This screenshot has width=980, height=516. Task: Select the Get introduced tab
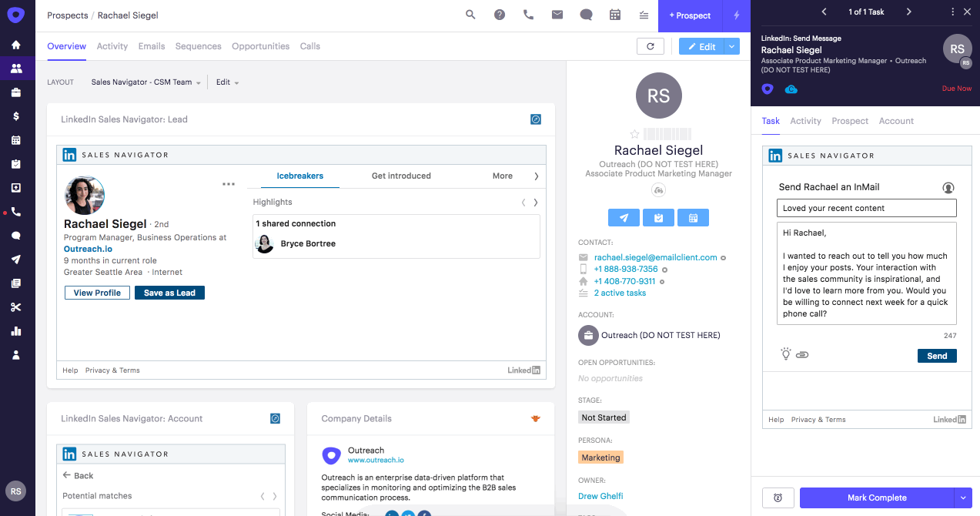coord(401,176)
